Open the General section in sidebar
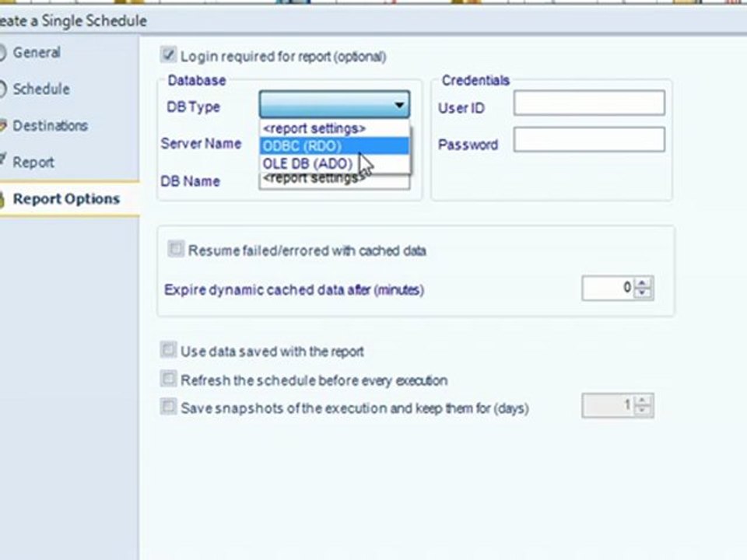The height and width of the screenshot is (560, 747). [x=37, y=52]
